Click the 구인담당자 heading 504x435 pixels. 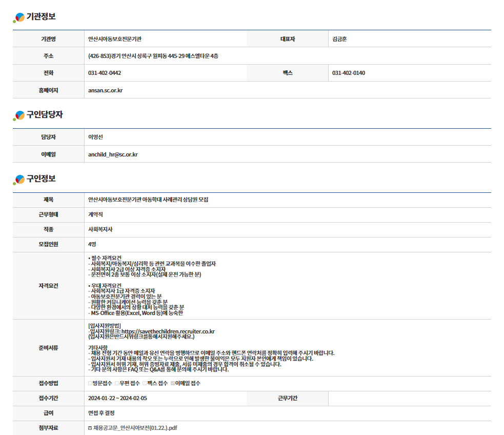coord(45,114)
